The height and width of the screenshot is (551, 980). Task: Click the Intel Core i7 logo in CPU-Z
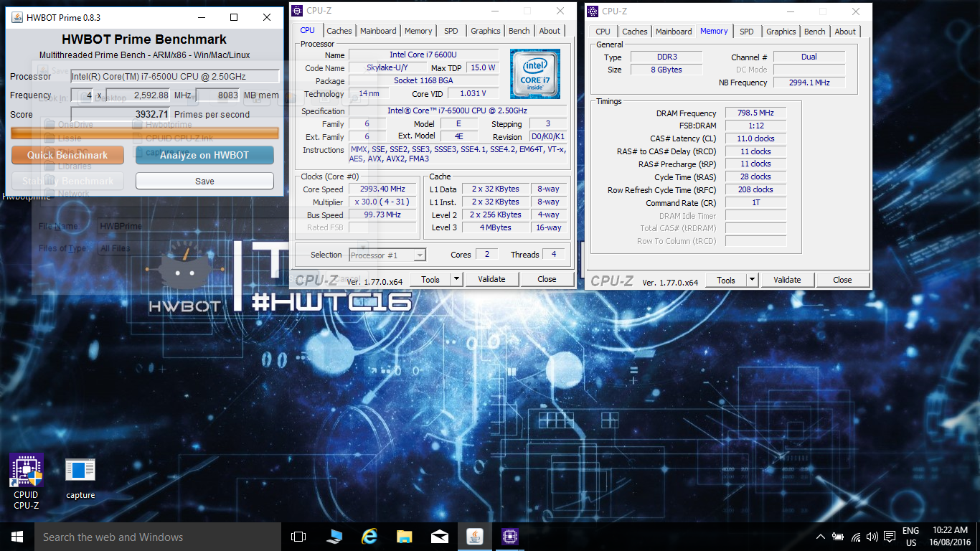pyautogui.click(x=535, y=74)
